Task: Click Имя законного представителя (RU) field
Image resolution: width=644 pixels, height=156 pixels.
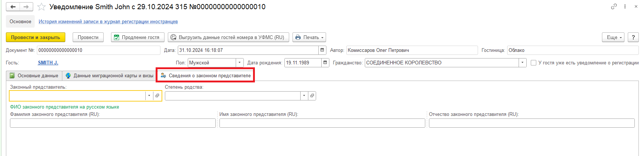Action: 322,123
